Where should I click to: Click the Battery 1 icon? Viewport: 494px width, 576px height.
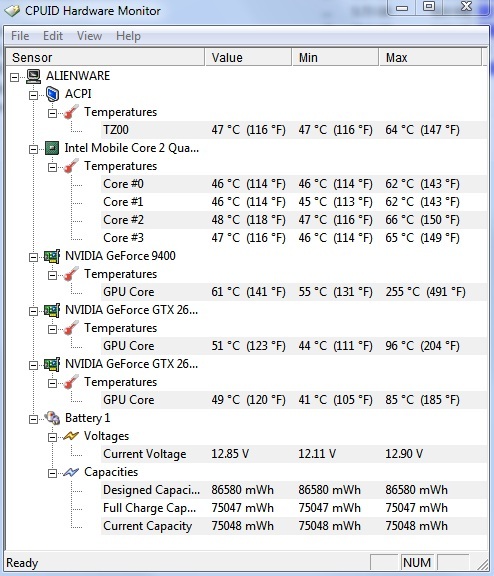pos(52,418)
